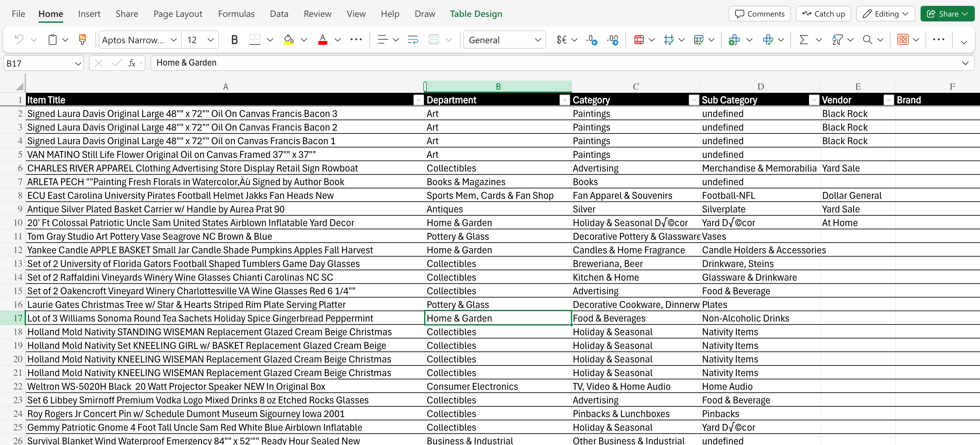The image size is (980, 445).
Task: Open the File menu
Action: click(x=18, y=14)
